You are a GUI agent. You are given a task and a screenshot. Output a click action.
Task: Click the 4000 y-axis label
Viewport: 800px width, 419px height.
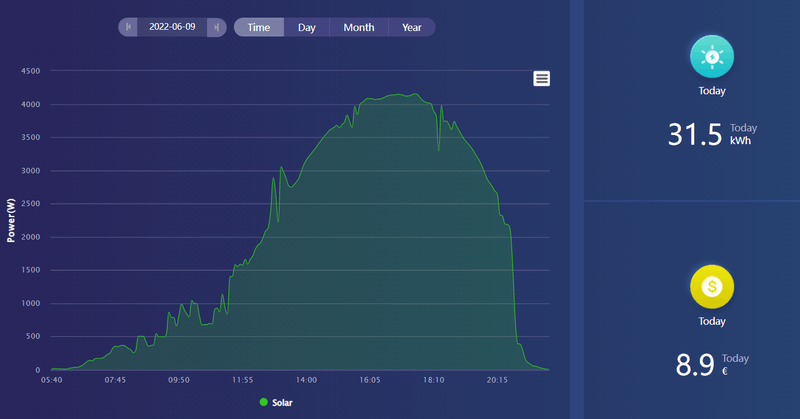point(31,104)
